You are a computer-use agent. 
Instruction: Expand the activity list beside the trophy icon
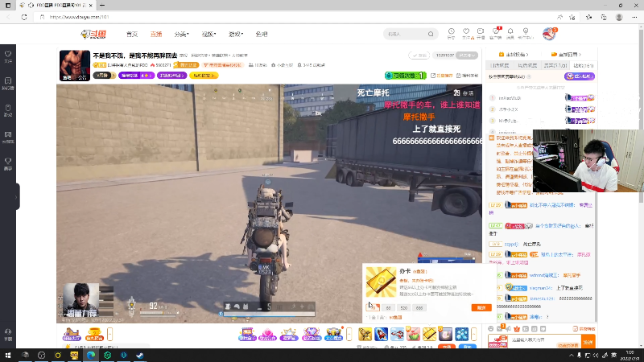(109, 334)
